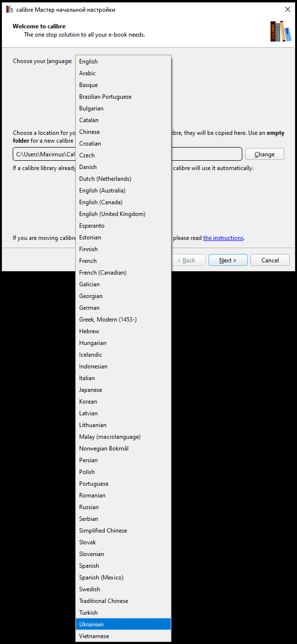Screen dimensions: 297x644
Task: Pick Basque from the list
Action: coord(123,85)
